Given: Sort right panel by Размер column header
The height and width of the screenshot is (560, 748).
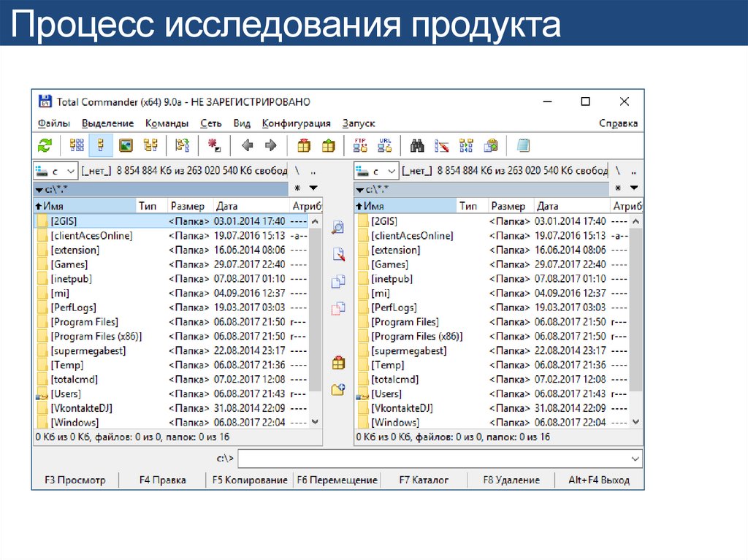Looking at the screenshot, I should [511, 206].
